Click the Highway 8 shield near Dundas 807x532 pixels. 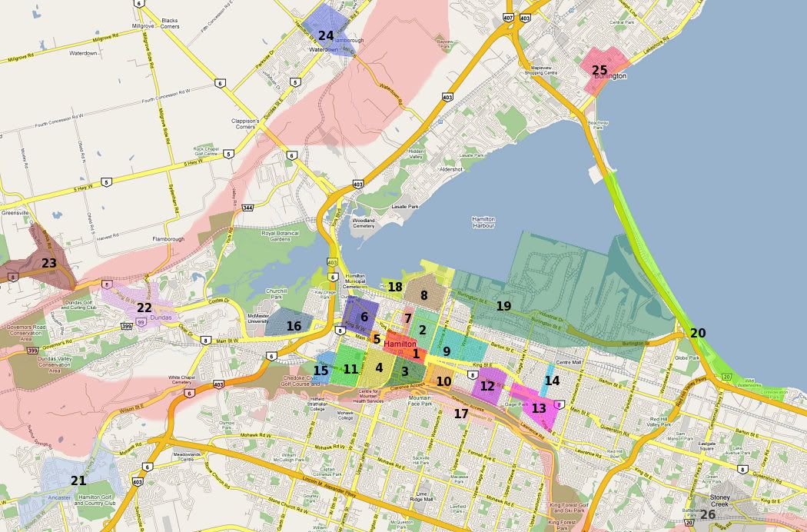pyautogui.click(x=204, y=341)
